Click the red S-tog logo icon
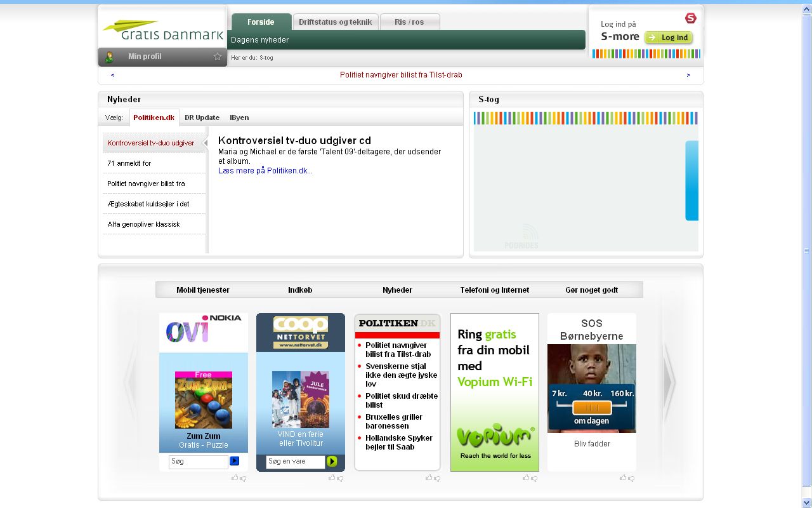The width and height of the screenshot is (812, 508). [x=691, y=18]
